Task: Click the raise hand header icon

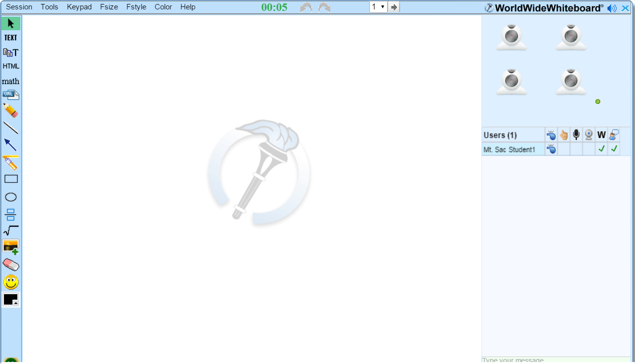Action: [564, 135]
